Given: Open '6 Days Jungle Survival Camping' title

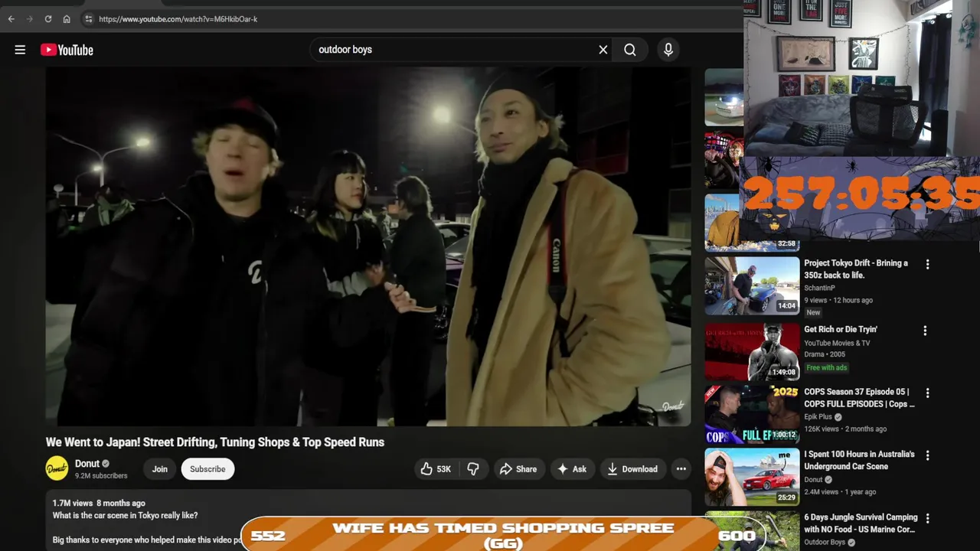Looking at the screenshot, I should point(861,523).
